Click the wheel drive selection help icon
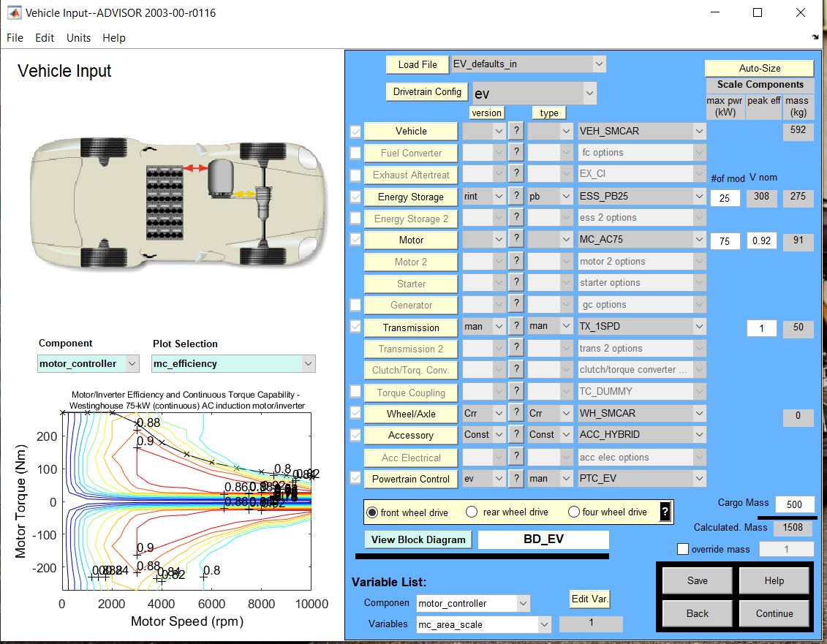 (665, 512)
